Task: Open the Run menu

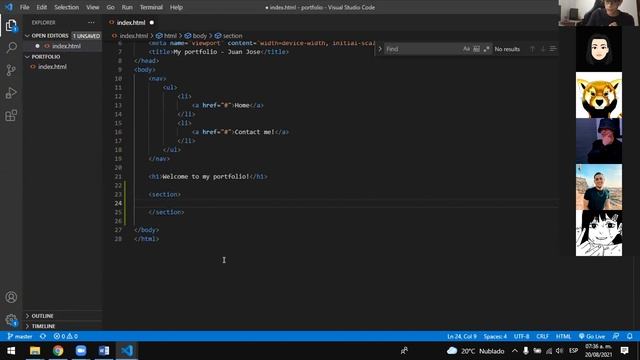Action: pos(127,7)
